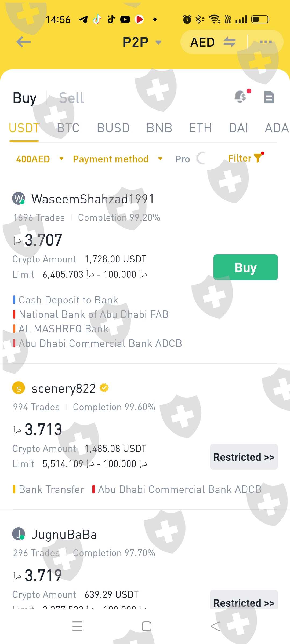Tap WaseemShahzad1991's avatar icon

19,199
